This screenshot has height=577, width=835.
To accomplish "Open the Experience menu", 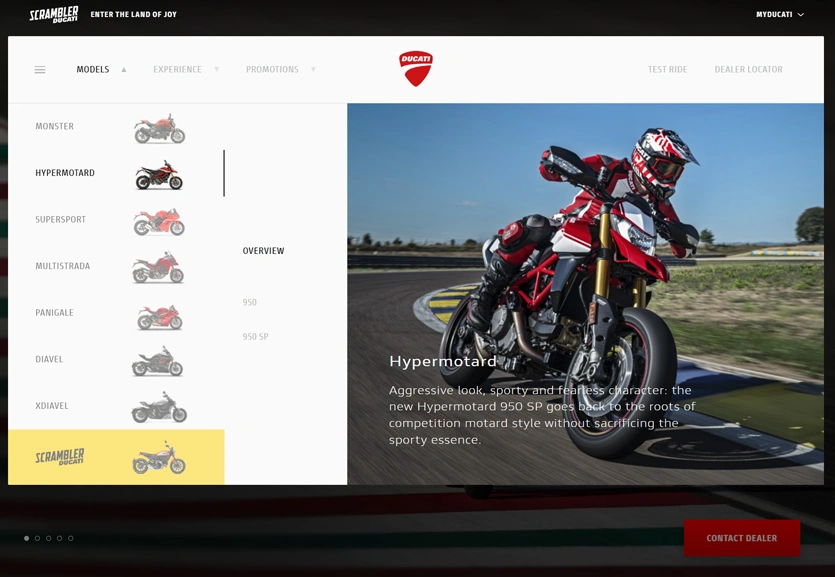I will coord(177,70).
